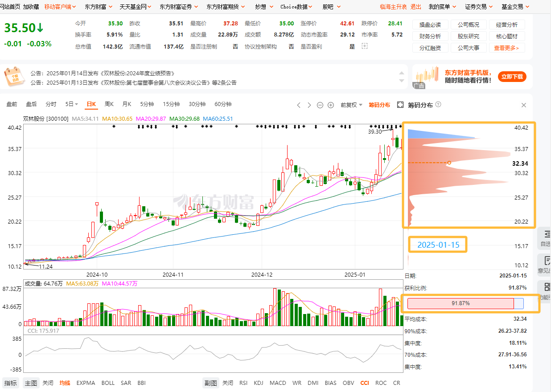The width and height of the screenshot is (551, 392).
Task: Turn off the sub chart via 关闭 after 副图
Action: pos(228,383)
